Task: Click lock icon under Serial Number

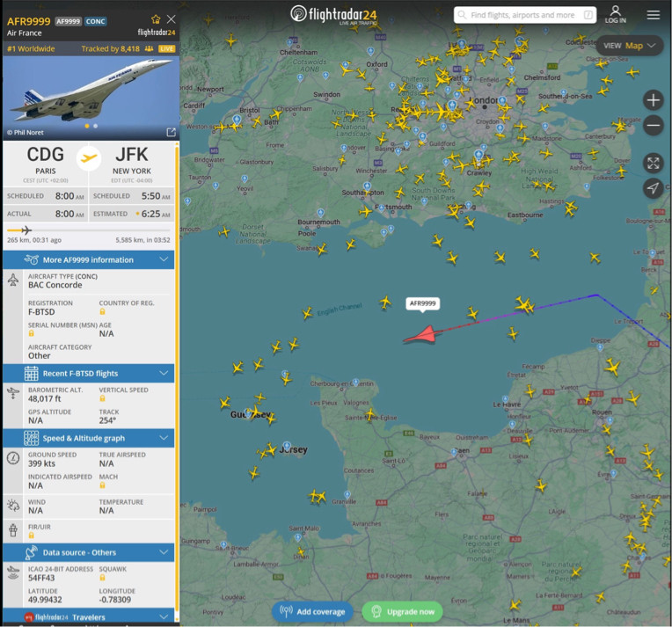Action: [31, 333]
